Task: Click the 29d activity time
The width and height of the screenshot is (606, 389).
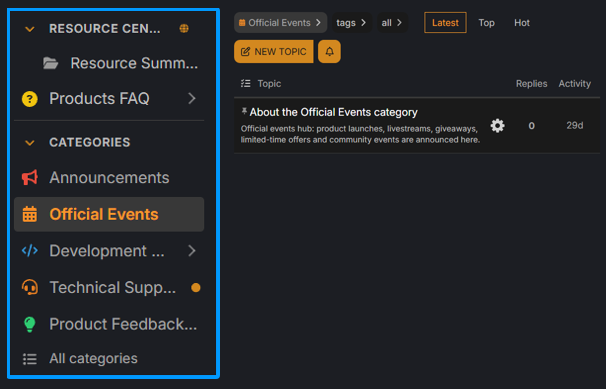Action: pos(575,126)
